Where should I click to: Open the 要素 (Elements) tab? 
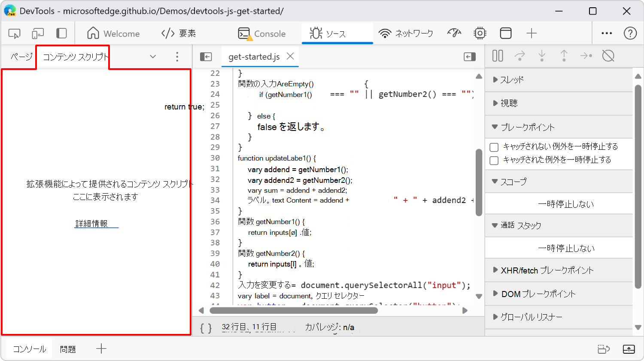pyautogui.click(x=179, y=33)
